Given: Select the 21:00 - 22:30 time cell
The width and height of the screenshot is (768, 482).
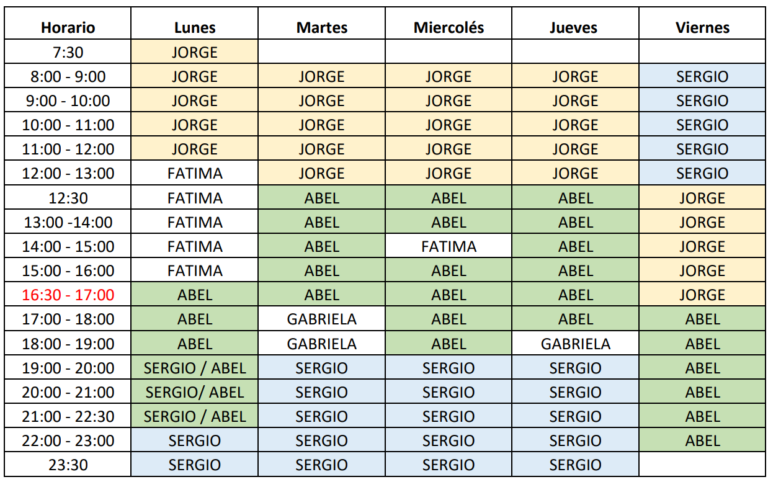Looking at the screenshot, I should [68, 416].
